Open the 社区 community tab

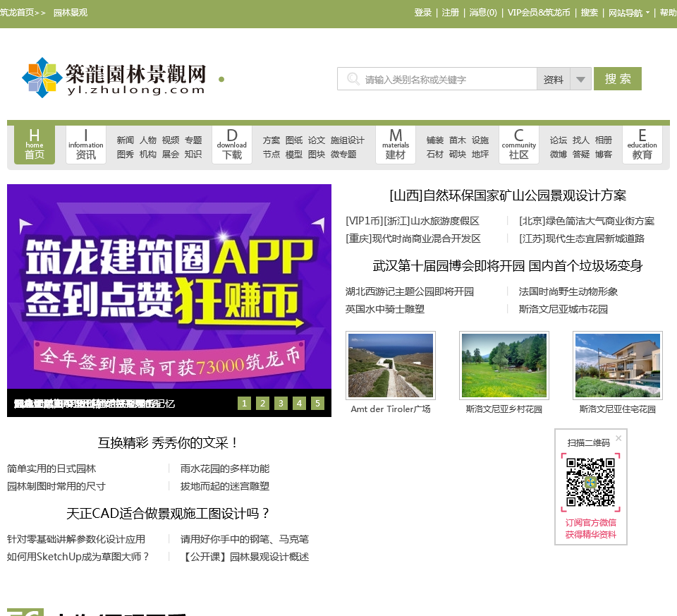click(518, 144)
